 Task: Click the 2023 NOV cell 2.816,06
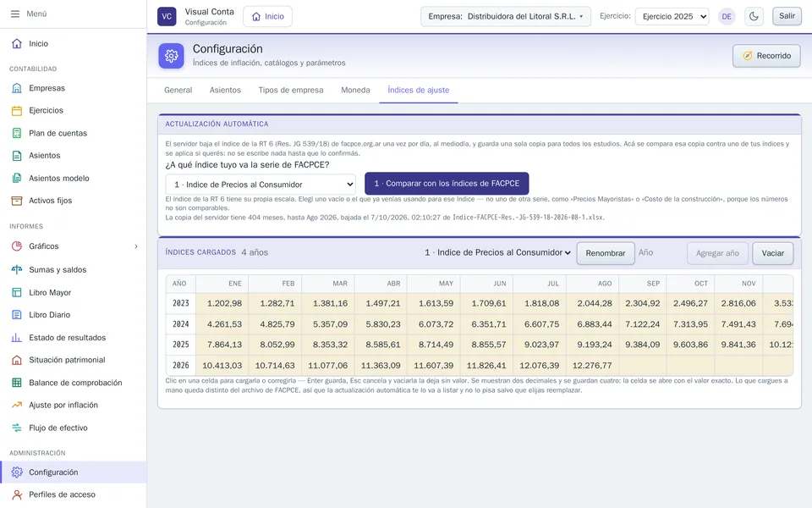coord(738,303)
